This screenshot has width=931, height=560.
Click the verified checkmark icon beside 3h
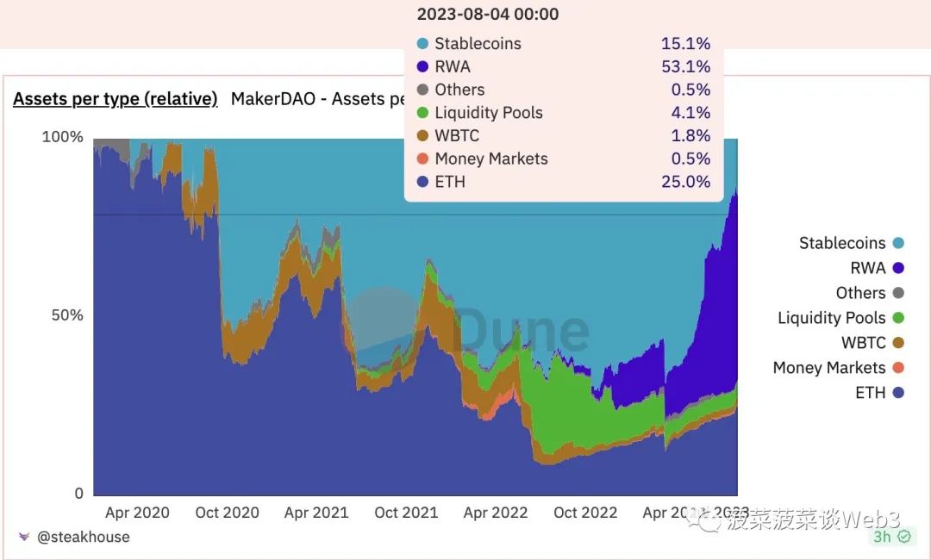pyautogui.click(x=903, y=537)
